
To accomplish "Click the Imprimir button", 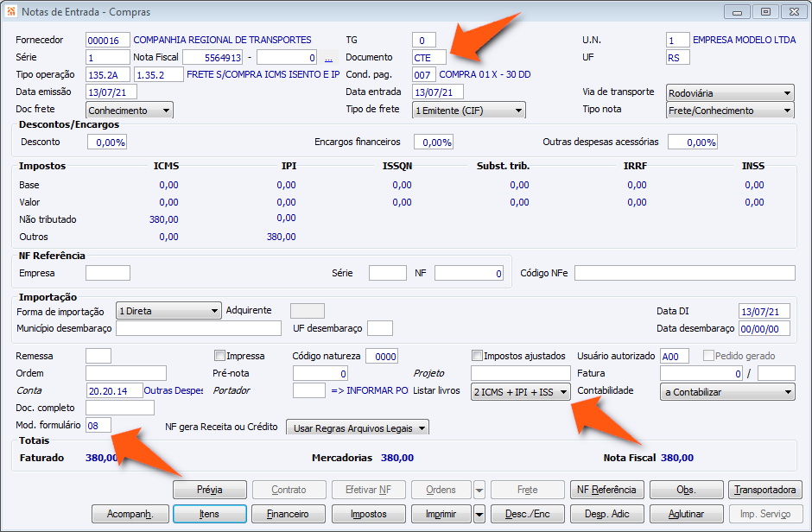I will pos(441,514).
